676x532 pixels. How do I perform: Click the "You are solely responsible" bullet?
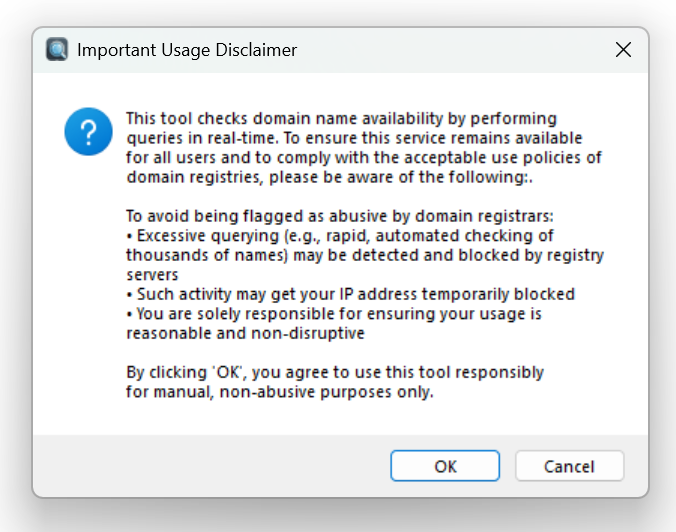click(333, 314)
